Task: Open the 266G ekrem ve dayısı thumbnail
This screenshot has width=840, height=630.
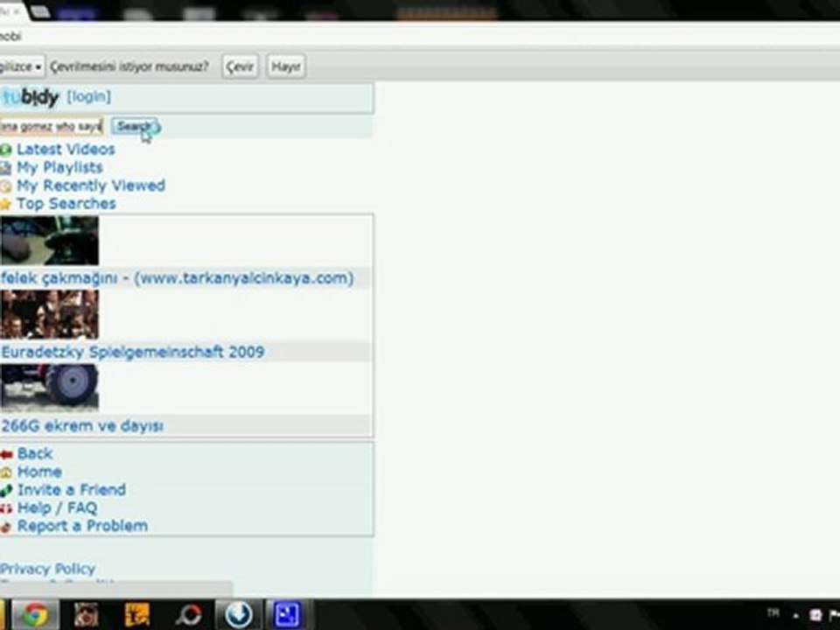Action: point(49,387)
